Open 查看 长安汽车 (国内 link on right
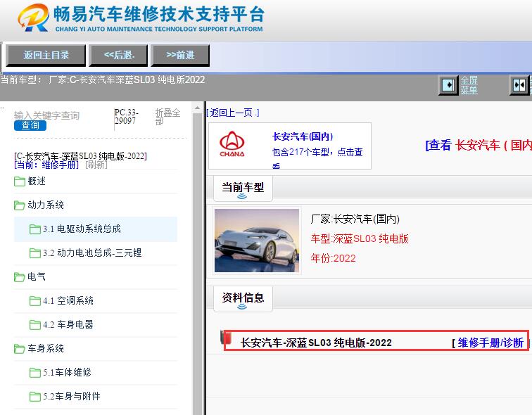This screenshot has width=532, height=415. 479,145
